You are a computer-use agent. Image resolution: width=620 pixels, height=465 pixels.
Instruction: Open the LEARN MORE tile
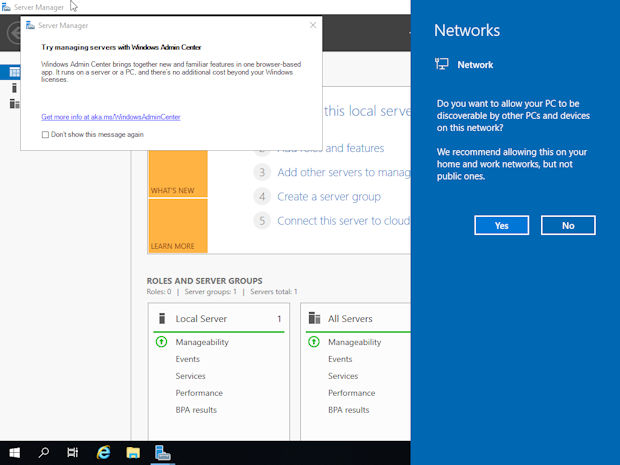(x=178, y=225)
